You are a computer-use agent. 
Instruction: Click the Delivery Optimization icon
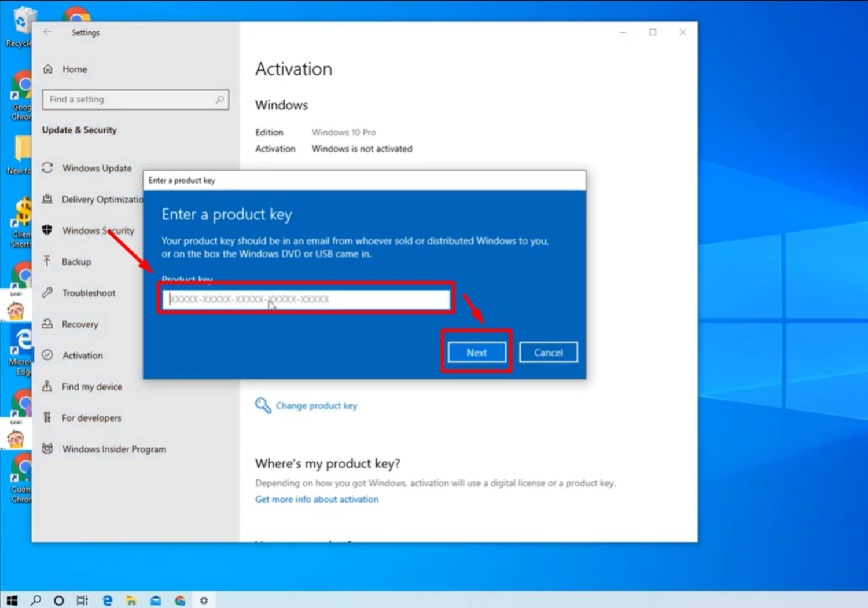(x=47, y=199)
